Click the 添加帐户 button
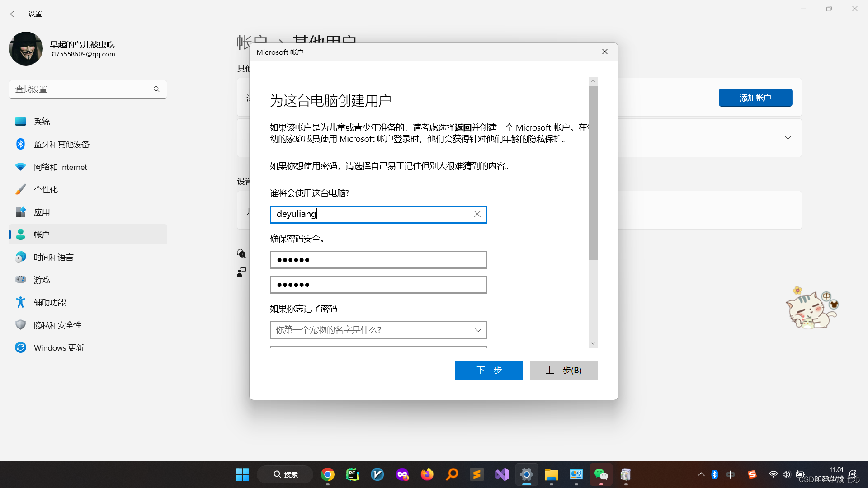Viewport: 868px width, 488px height. pyautogui.click(x=755, y=98)
